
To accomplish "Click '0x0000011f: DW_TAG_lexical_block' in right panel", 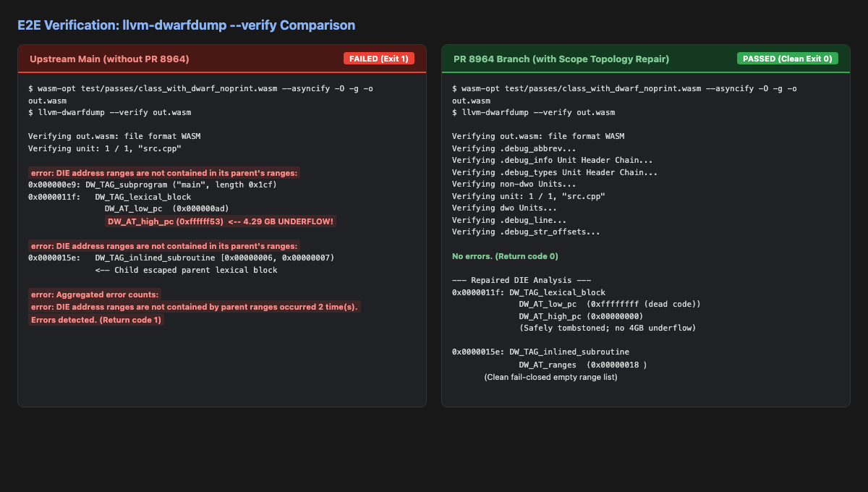I will [529, 292].
